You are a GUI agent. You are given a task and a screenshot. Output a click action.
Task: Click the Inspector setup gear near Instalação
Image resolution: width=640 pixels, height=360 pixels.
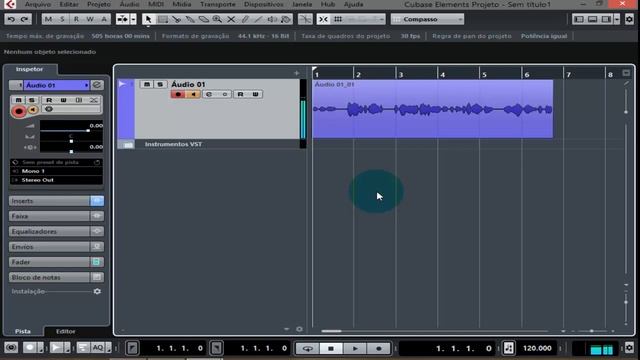coord(97,291)
